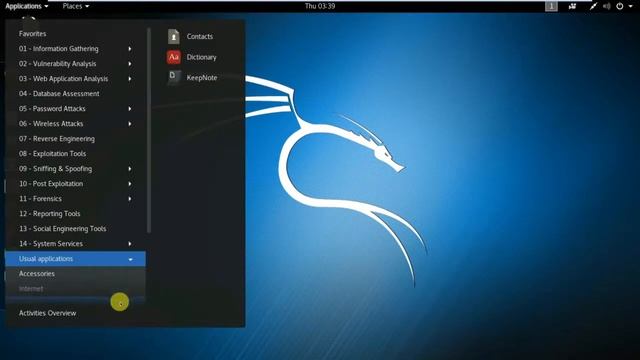This screenshot has height=360, width=640.
Task: Click the workspace indicator in top bar
Action: coord(551,6)
